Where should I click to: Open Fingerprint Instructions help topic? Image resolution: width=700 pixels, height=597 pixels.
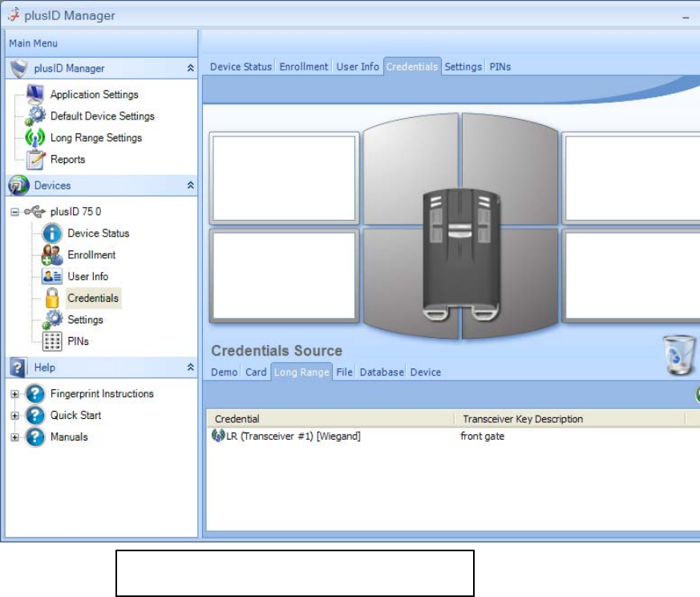(102, 394)
